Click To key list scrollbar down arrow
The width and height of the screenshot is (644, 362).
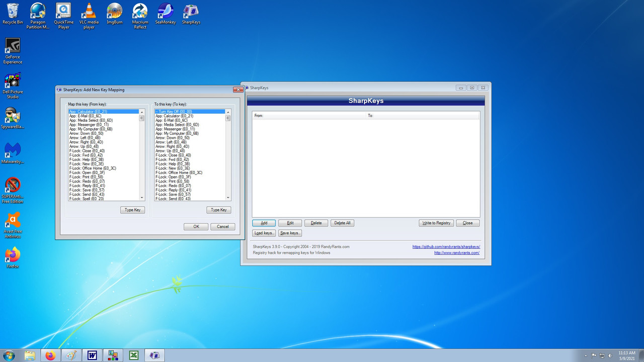point(228,198)
